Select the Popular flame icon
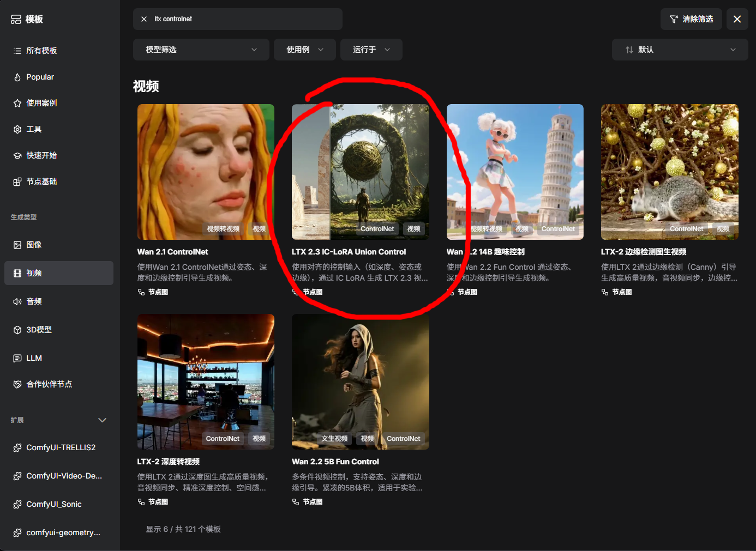This screenshot has width=756, height=551. [x=17, y=77]
